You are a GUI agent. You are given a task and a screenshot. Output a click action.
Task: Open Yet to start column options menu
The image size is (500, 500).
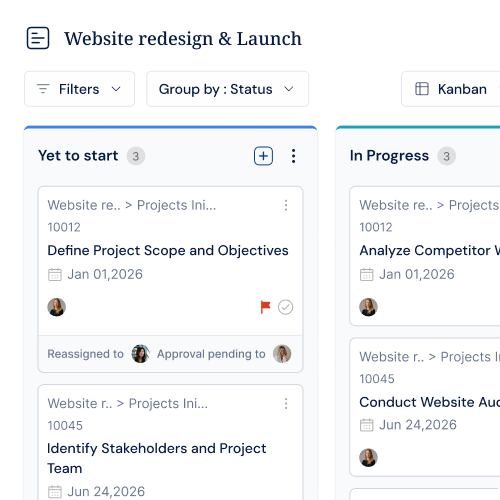click(293, 156)
